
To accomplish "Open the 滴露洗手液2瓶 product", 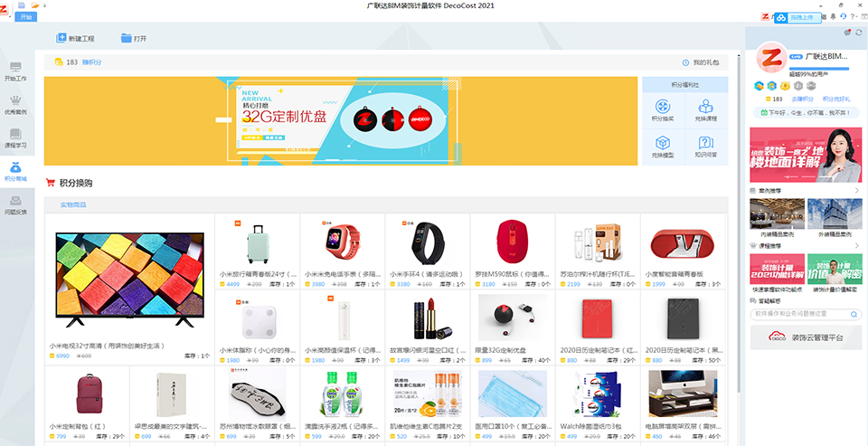I will point(343,403).
